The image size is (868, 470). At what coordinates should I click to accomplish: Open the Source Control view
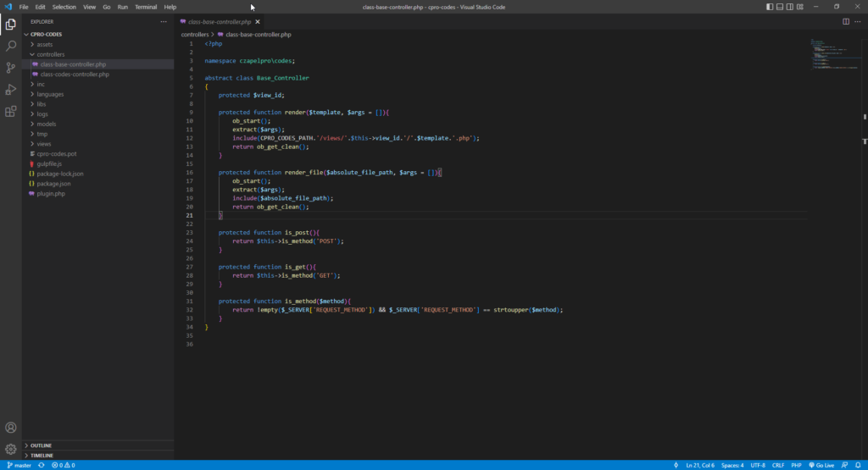10,68
